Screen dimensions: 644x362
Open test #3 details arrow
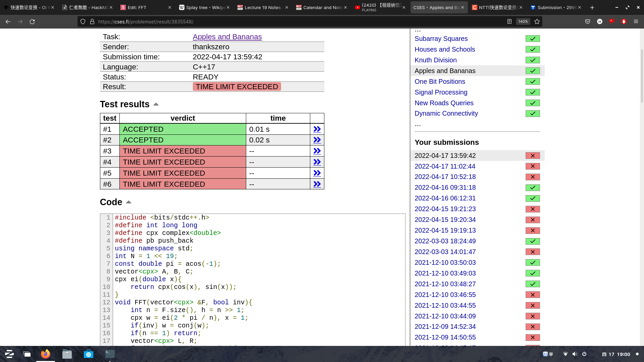[x=317, y=151]
